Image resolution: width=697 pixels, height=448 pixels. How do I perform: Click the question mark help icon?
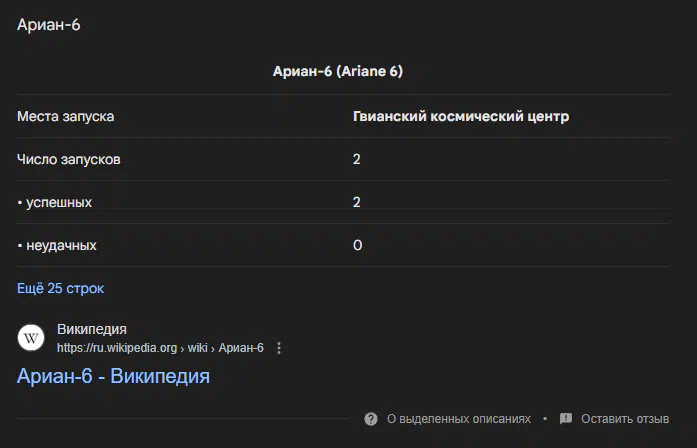(371, 419)
